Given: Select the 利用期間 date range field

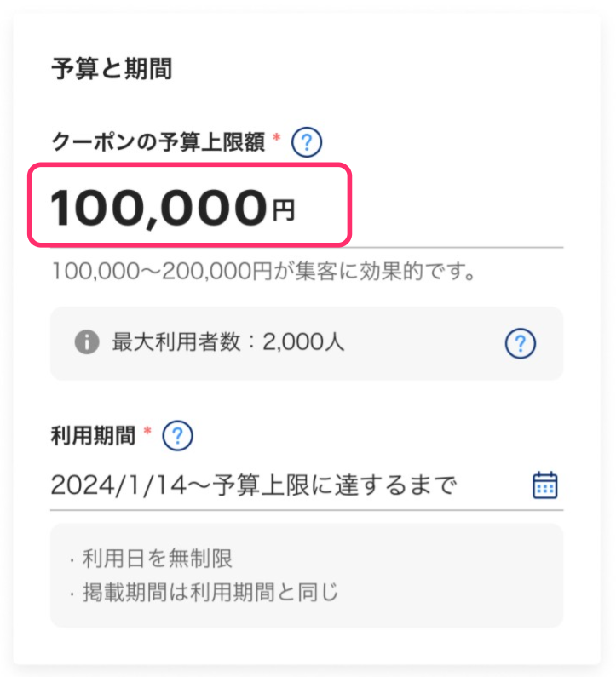Looking at the screenshot, I should pyautogui.click(x=254, y=485).
